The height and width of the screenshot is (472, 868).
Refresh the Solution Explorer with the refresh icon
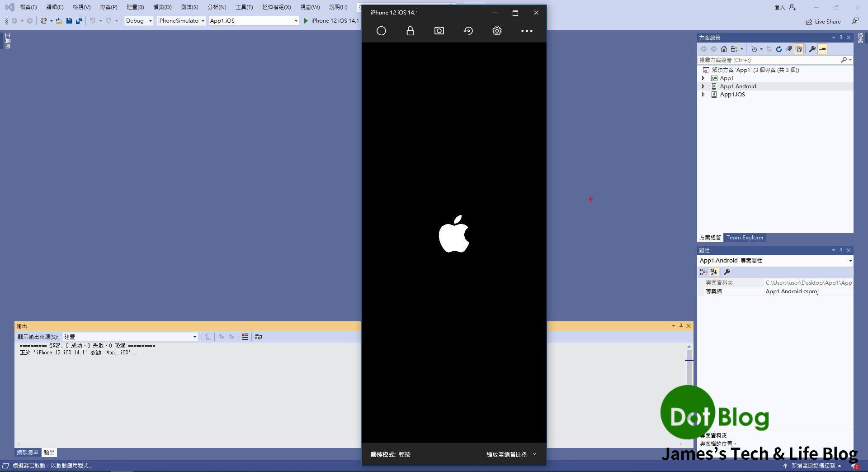coord(779,49)
